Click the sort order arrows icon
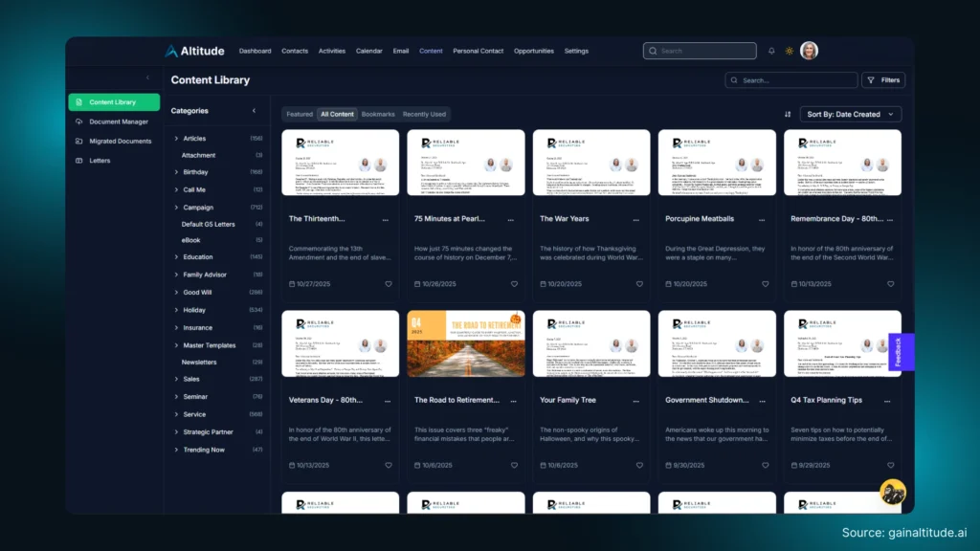Image resolution: width=980 pixels, height=551 pixels. coord(788,113)
